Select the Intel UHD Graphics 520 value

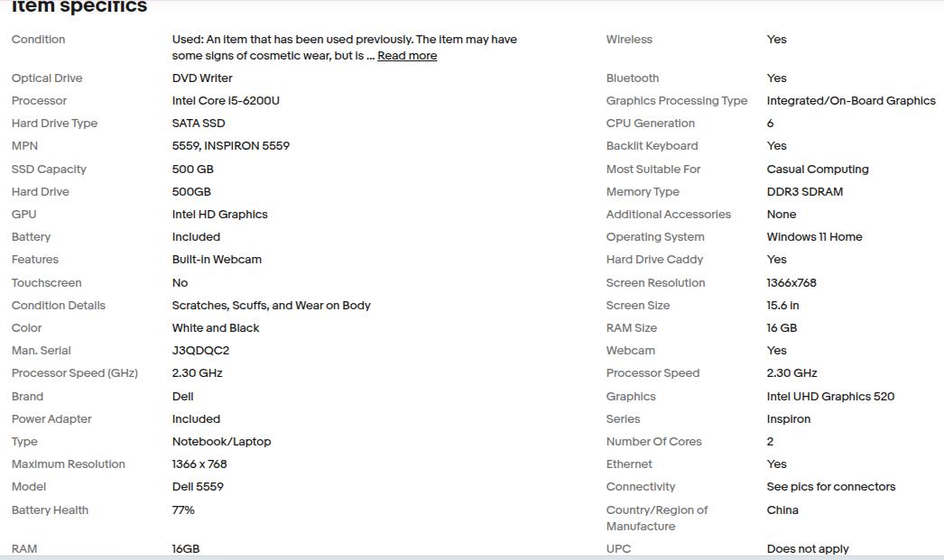(x=830, y=397)
